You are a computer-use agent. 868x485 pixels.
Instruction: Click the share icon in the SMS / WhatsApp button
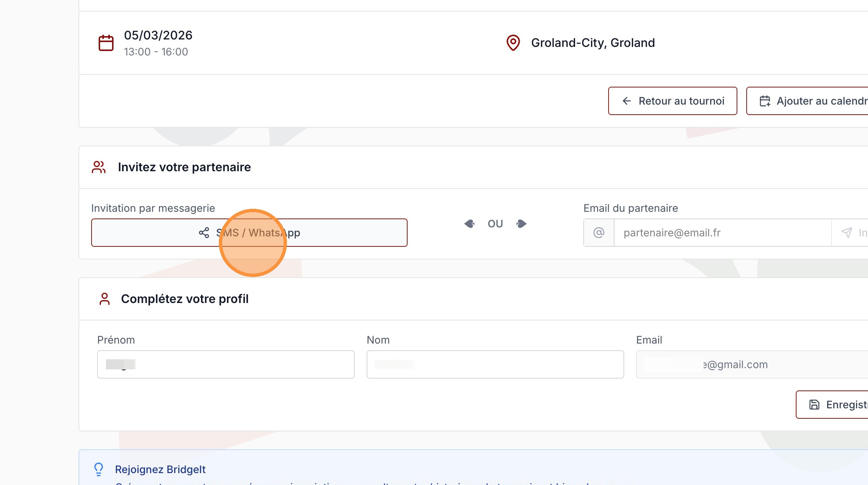[204, 233]
